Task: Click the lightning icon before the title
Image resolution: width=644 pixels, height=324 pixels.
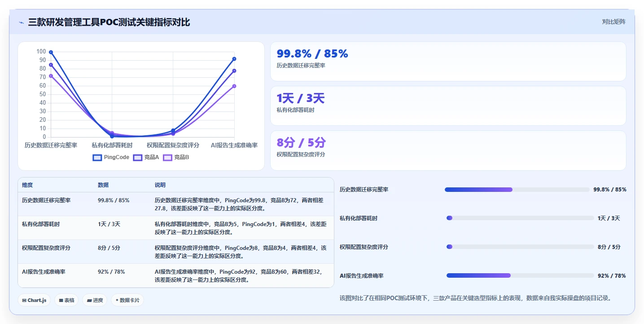Action: 22,22
